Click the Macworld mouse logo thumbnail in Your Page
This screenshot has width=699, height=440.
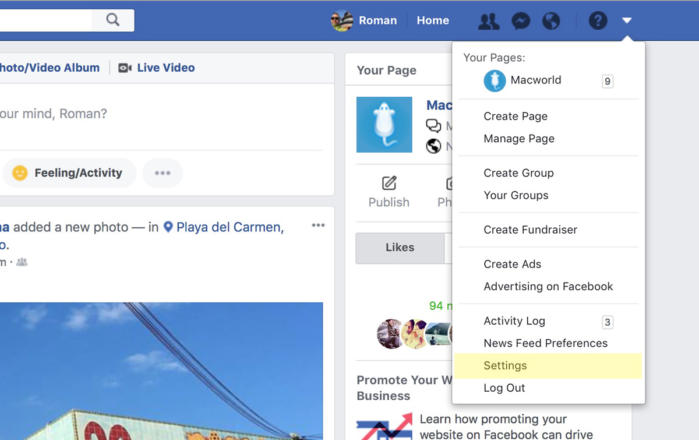tap(384, 125)
